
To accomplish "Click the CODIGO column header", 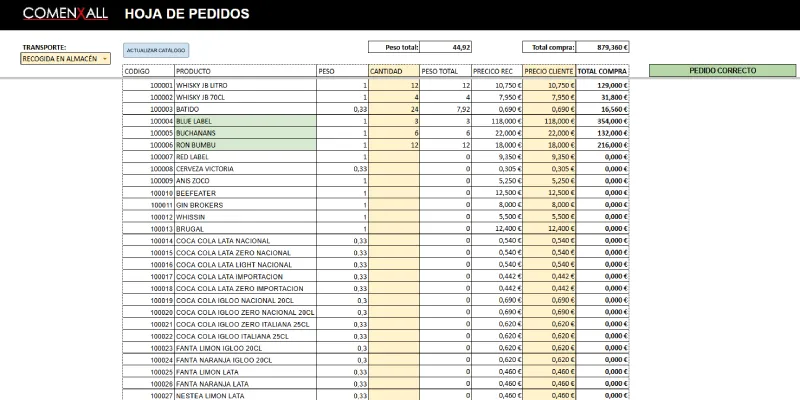I will click(148, 71).
